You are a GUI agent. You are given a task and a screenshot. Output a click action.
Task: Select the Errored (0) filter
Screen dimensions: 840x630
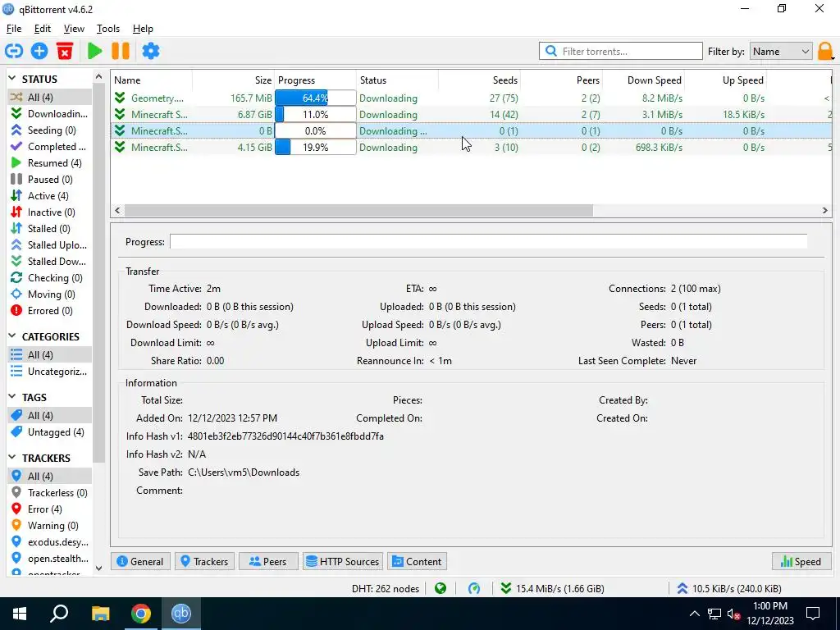49,311
